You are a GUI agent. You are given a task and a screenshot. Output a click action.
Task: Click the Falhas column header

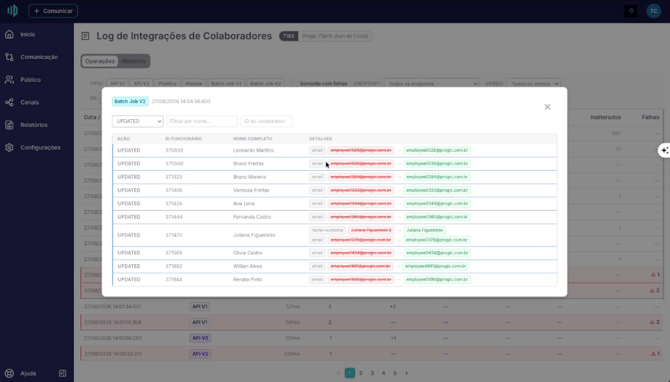[x=650, y=117]
